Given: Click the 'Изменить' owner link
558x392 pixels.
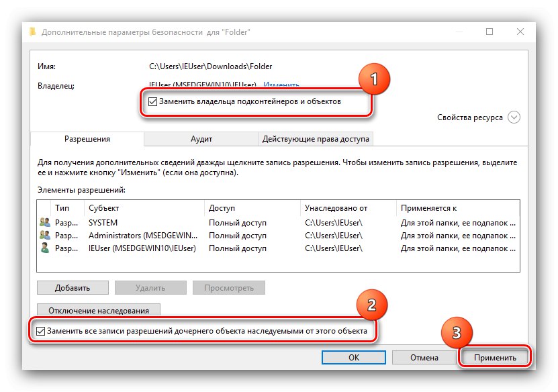Looking at the screenshot, I should (281, 85).
